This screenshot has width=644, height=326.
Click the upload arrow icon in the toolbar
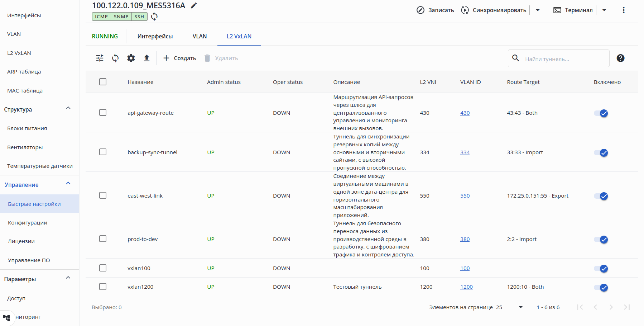pyautogui.click(x=147, y=58)
